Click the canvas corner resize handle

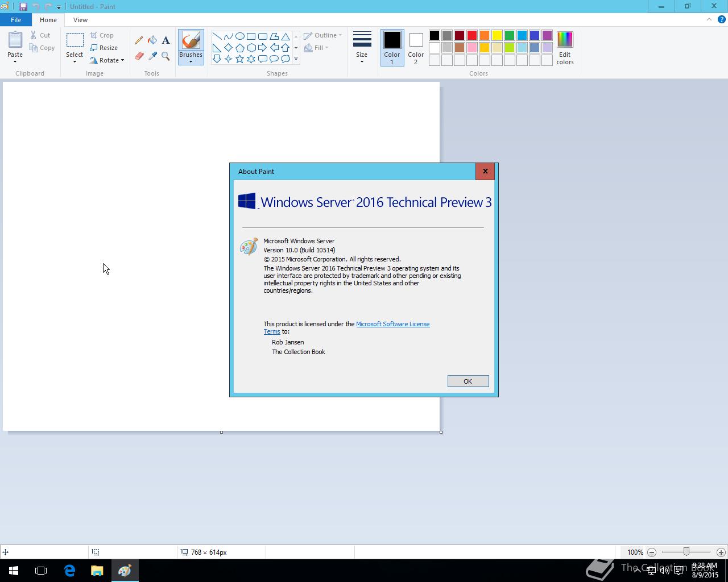pos(441,432)
